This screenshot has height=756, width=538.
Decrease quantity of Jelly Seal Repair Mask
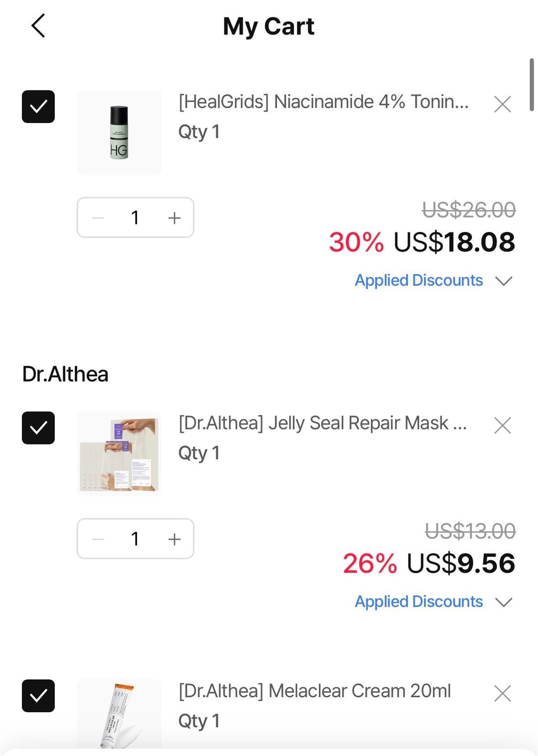click(x=98, y=539)
